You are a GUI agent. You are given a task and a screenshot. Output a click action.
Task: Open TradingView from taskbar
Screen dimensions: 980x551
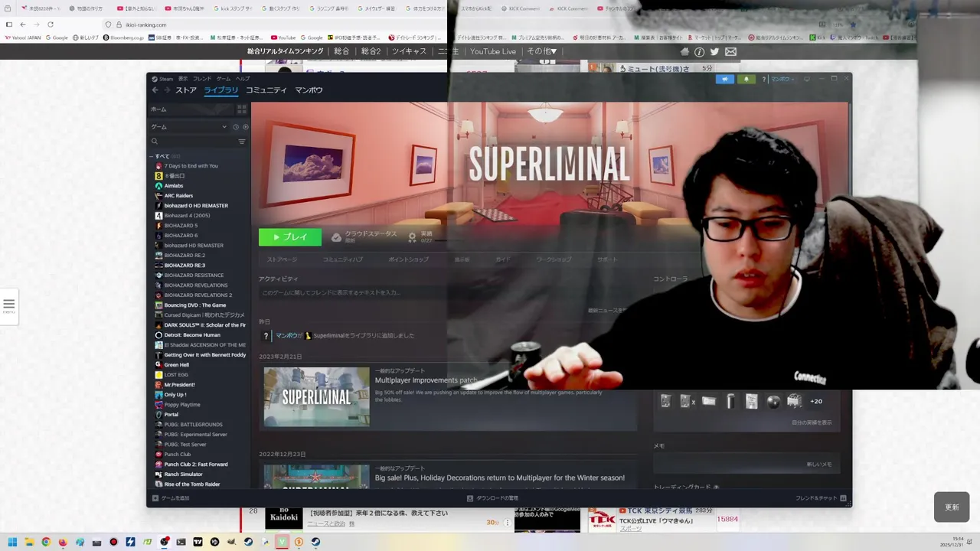[198, 542]
